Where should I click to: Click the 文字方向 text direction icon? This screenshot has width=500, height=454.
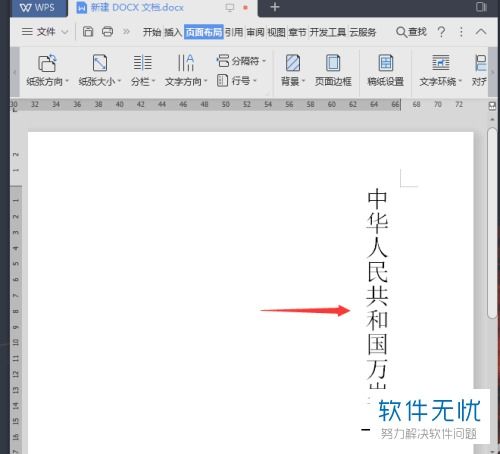(x=186, y=63)
